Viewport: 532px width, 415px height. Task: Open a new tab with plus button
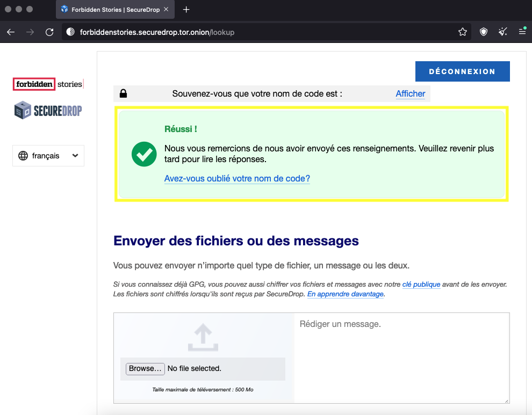coord(186,10)
